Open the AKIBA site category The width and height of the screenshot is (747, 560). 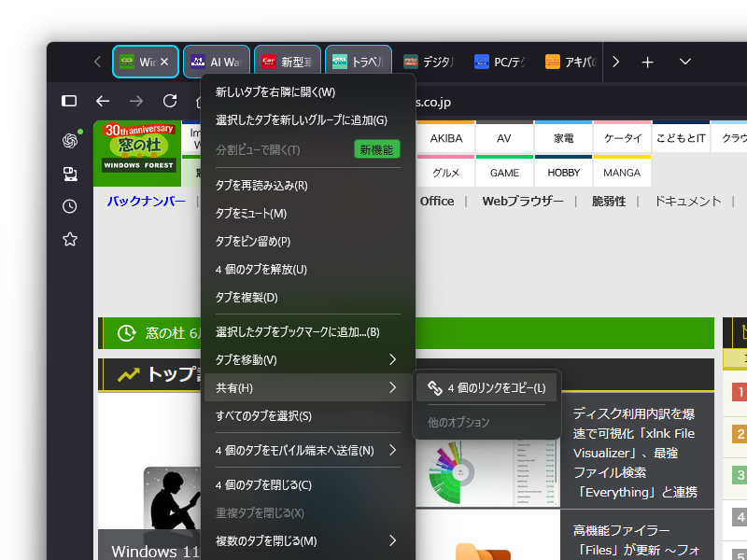click(446, 137)
